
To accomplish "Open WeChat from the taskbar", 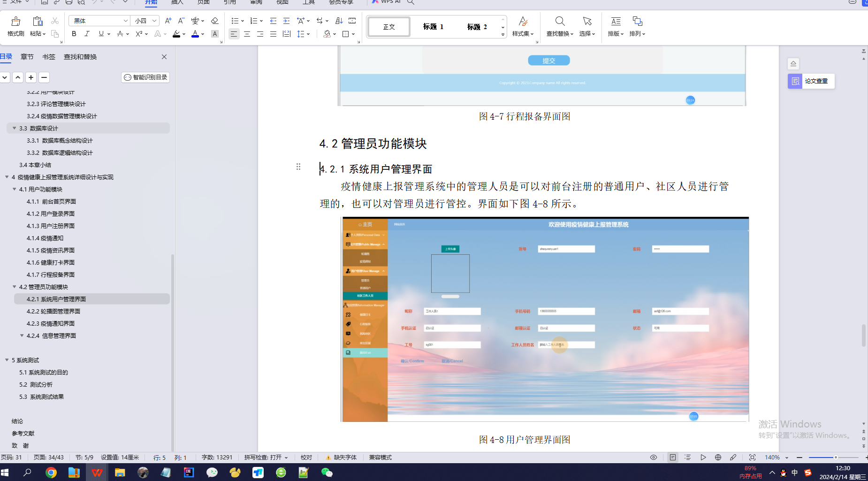I will click(327, 473).
